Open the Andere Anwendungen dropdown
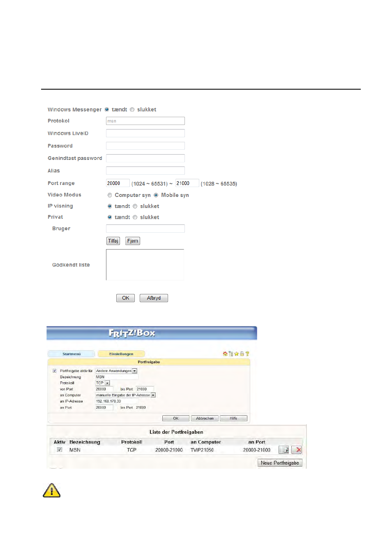 coord(116,371)
